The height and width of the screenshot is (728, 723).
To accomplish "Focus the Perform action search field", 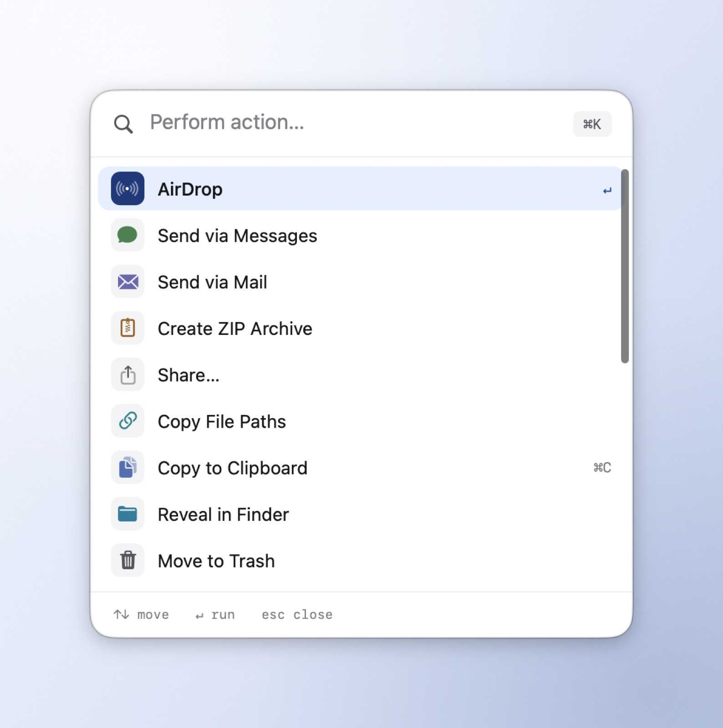I will (x=355, y=123).
